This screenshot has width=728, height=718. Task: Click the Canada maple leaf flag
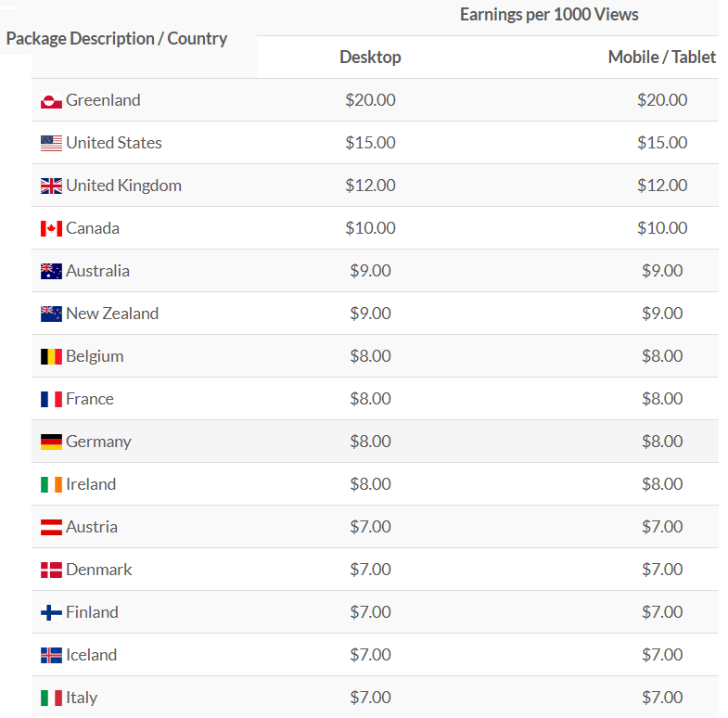(51, 229)
